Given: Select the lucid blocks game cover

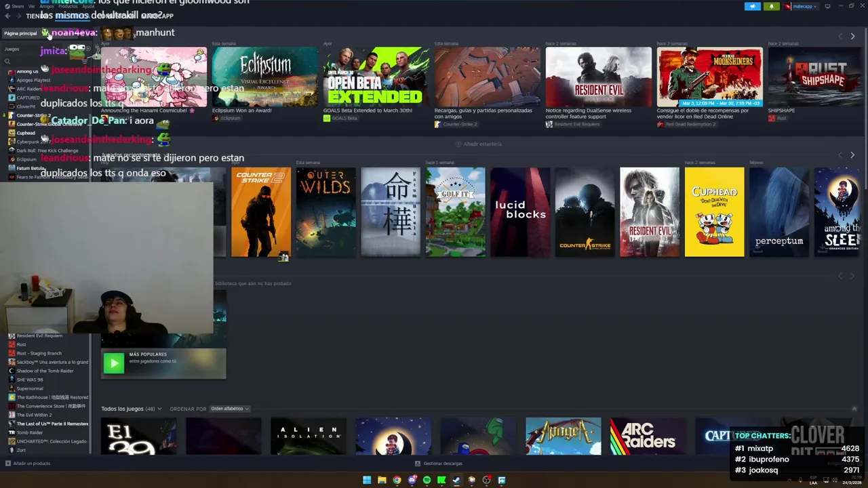Looking at the screenshot, I should 520,212.
